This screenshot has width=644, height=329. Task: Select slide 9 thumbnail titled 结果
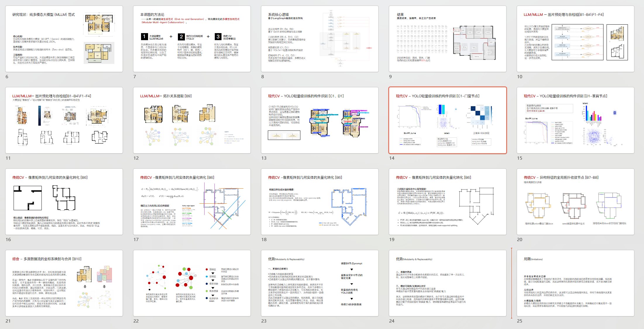(448, 39)
